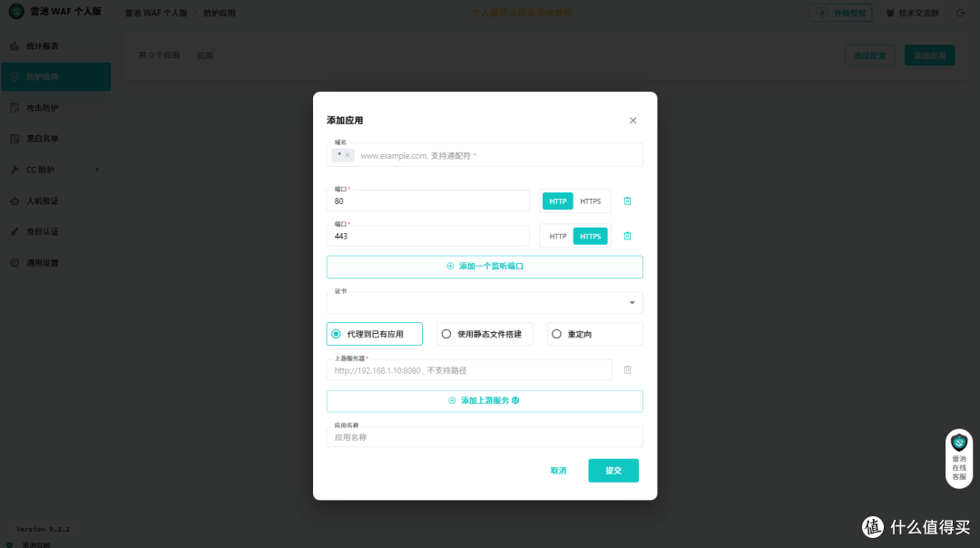Click the 雷池 WAF 个人版 breadcrumb
Image resolution: width=980 pixels, height=548 pixels.
[156, 13]
